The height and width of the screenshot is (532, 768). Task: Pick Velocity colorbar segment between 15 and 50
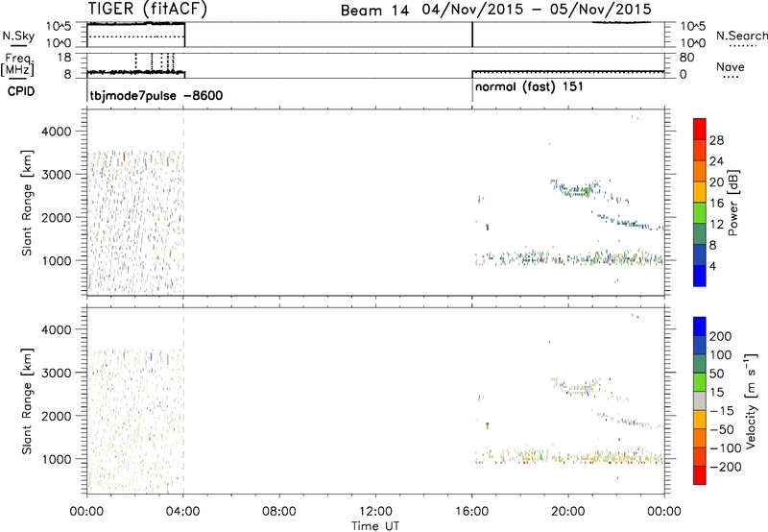point(700,382)
